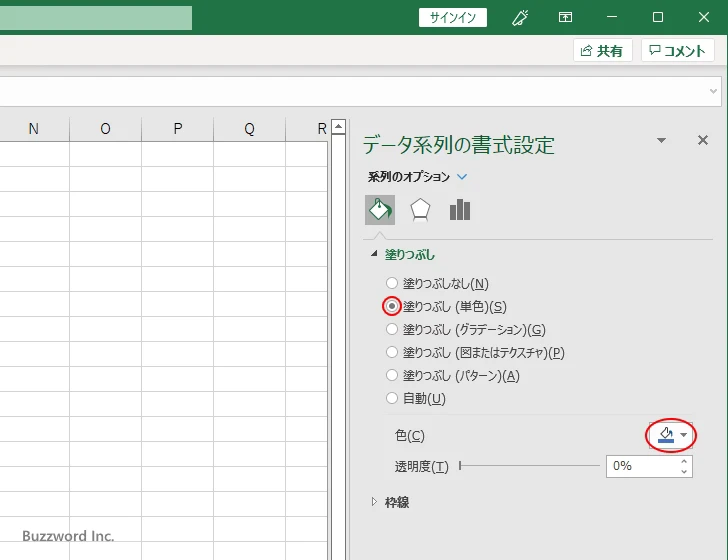Maximize the Excel window

click(x=657, y=18)
